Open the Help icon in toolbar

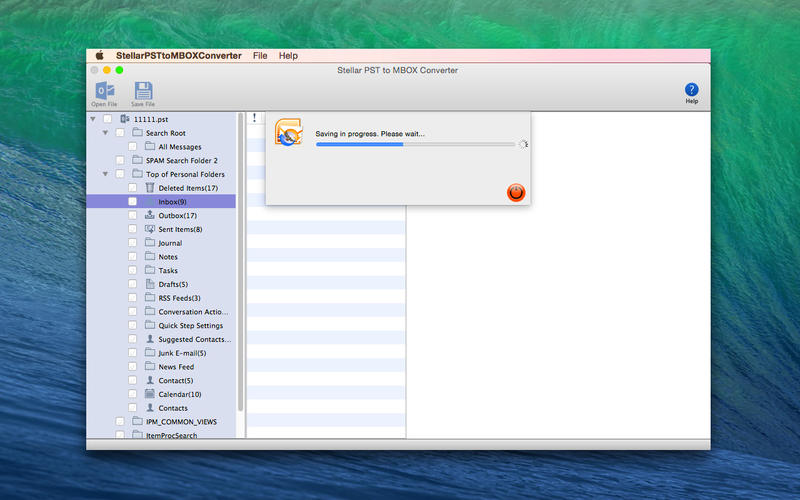(691, 90)
